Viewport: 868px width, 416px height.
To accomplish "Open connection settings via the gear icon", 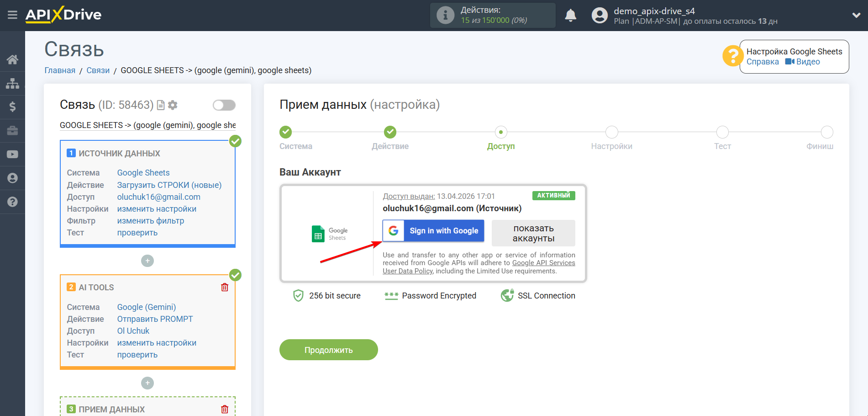I will tap(173, 105).
